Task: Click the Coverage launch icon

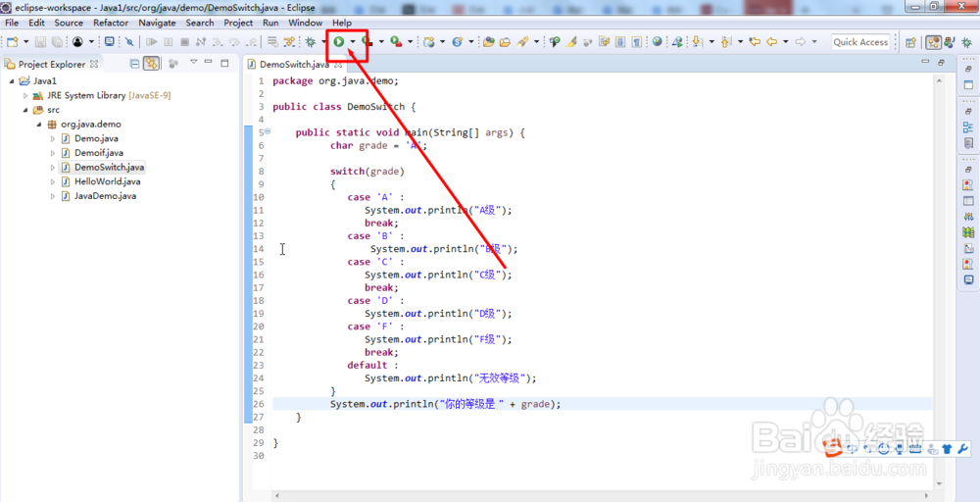Action: 367,42
